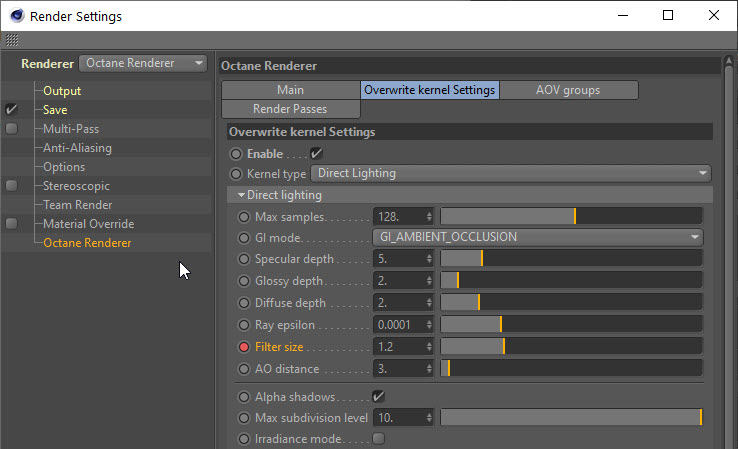Image resolution: width=738 pixels, height=449 pixels.
Task: Select Anti-Aliasing in the settings list
Action: [77, 148]
